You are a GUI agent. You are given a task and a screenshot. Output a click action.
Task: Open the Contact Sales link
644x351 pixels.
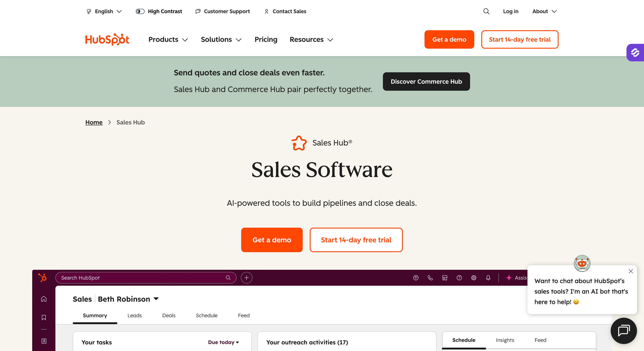point(289,11)
